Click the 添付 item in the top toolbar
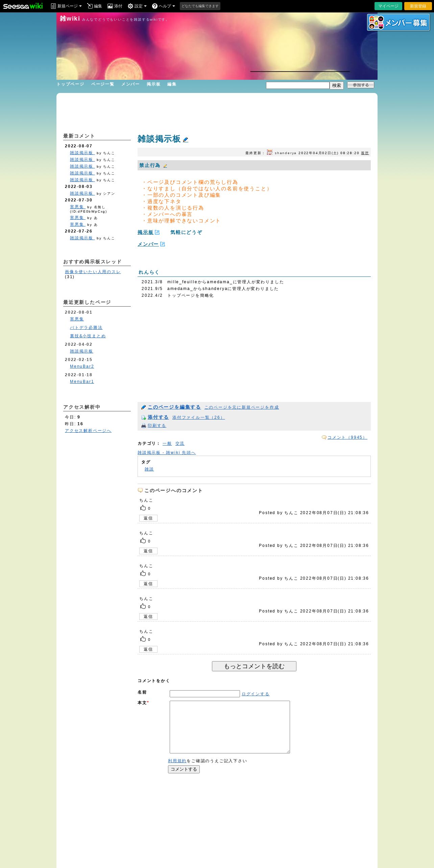This screenshot has width=434, height=868. point(115,6)
